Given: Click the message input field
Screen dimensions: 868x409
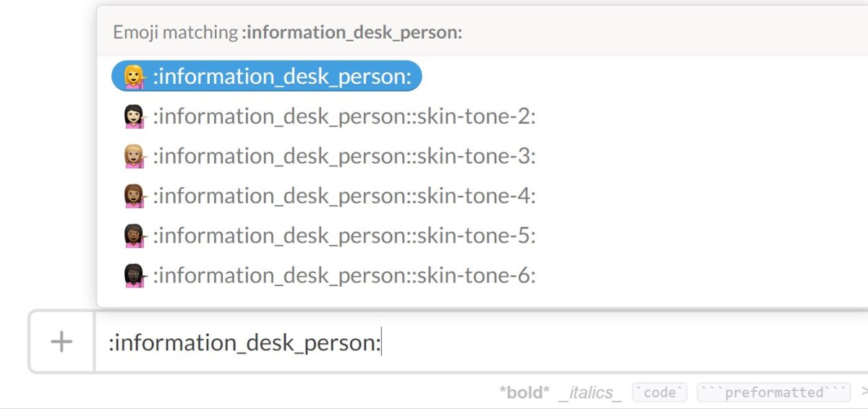Looking at the screenshot, I should point(481,342).
